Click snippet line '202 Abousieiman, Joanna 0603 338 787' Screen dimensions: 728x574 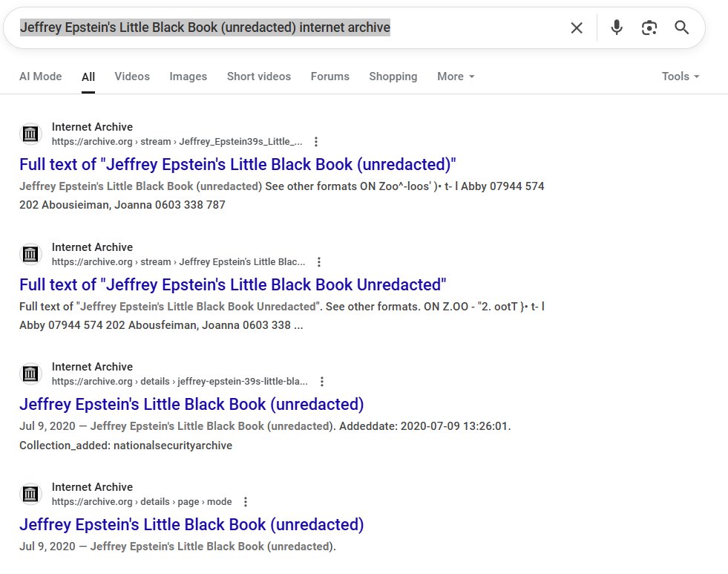click(x=122, y=205)
